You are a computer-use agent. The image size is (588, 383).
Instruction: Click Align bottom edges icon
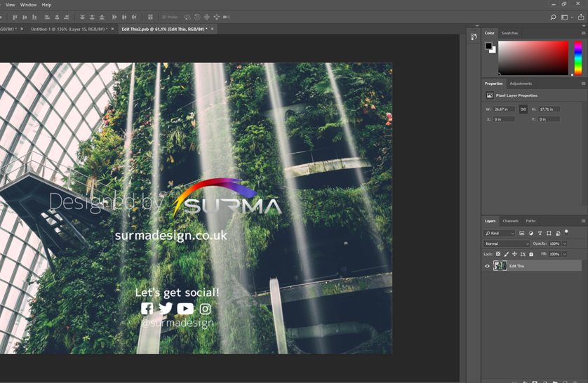(x=34, y=17)
